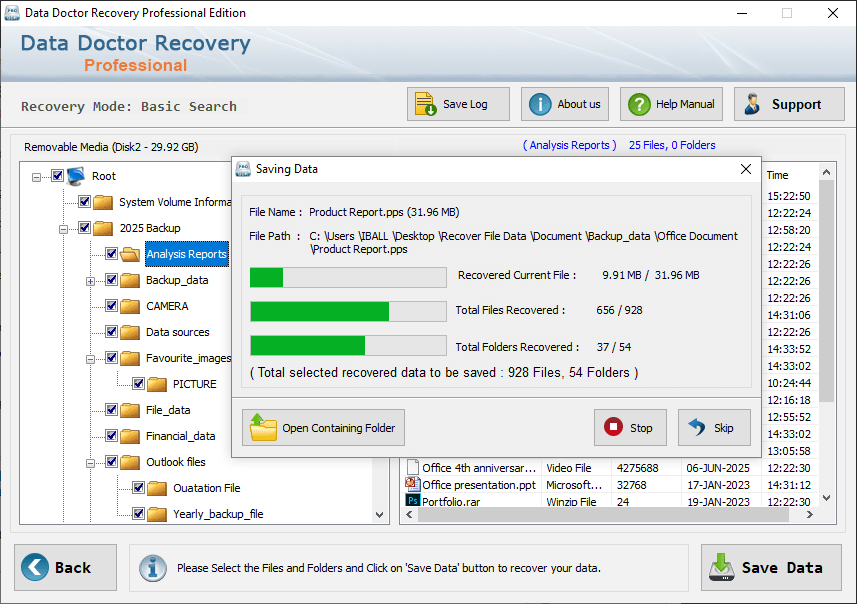Click the folder tree scroll down arrow
The width and height of the screenshot is (857, 604).
pos(380,514)
